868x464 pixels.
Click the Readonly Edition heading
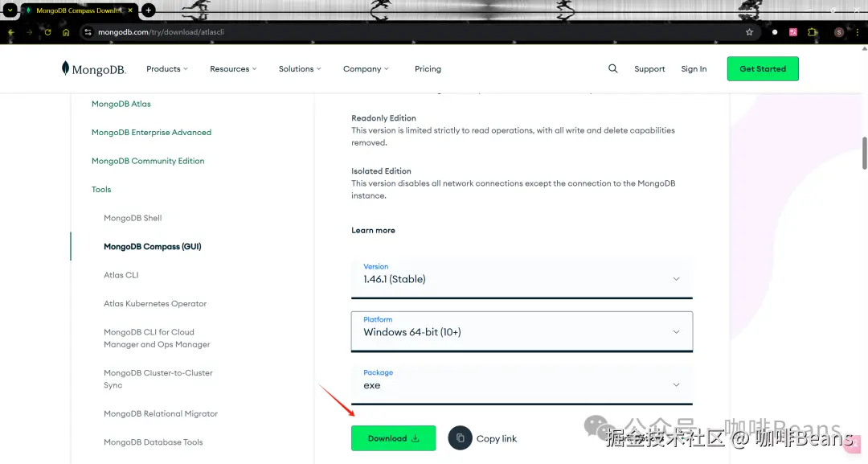pyautogui.click(x=383, y=118)
